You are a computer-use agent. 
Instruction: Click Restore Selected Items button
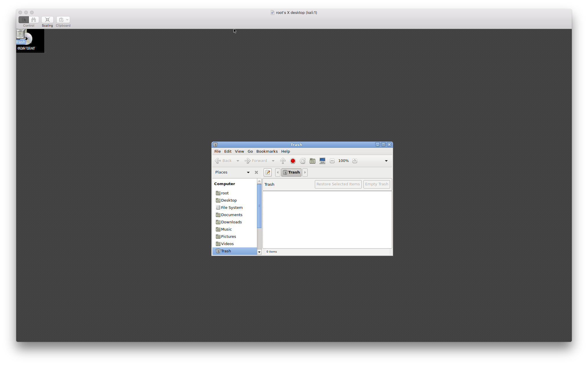coord(338,184)
